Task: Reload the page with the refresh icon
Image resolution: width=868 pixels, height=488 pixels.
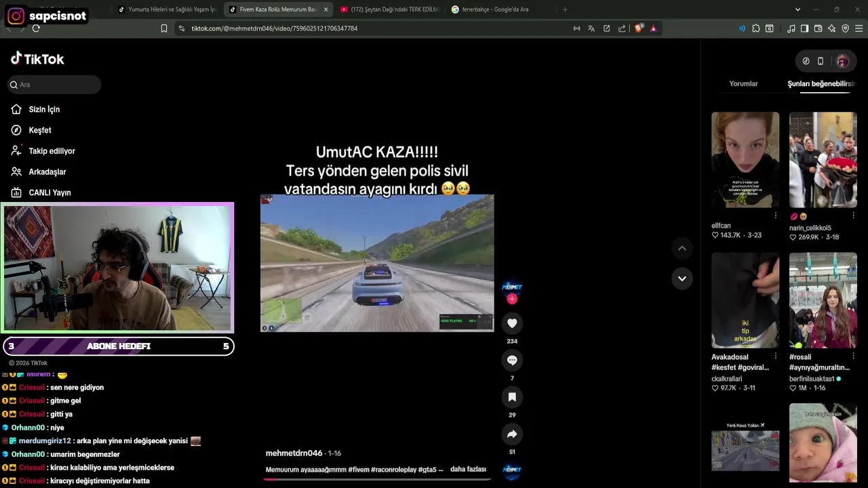Action: (x=36, y=28)
